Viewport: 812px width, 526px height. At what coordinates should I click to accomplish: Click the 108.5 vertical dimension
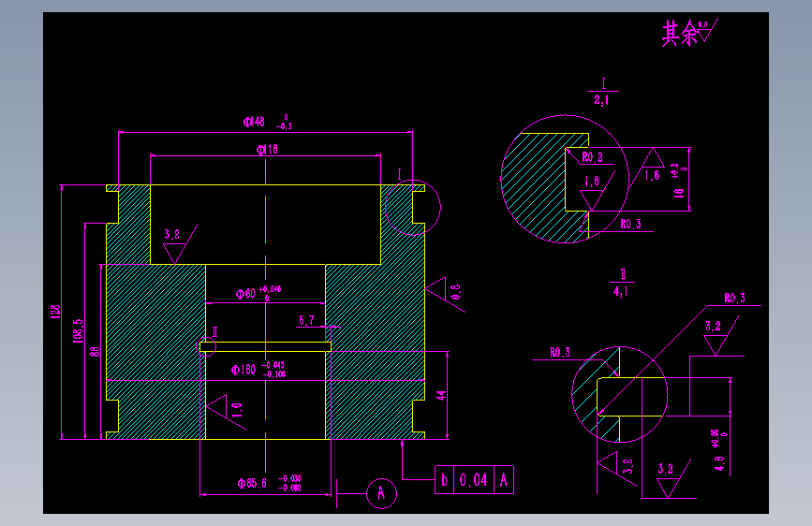point(78,330)
